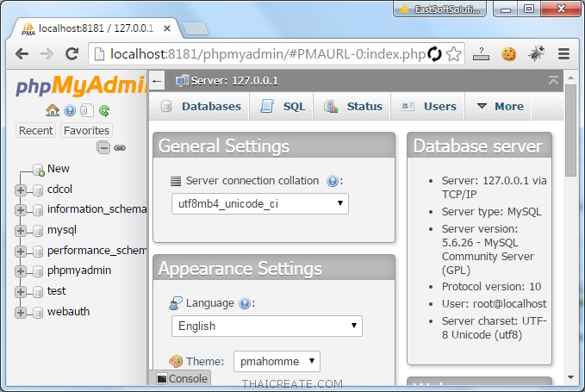Click the phpmyadmin database cylinder icon
This screenshot has height=392, width=585.
pyautogui.click(x=38, y=271)
